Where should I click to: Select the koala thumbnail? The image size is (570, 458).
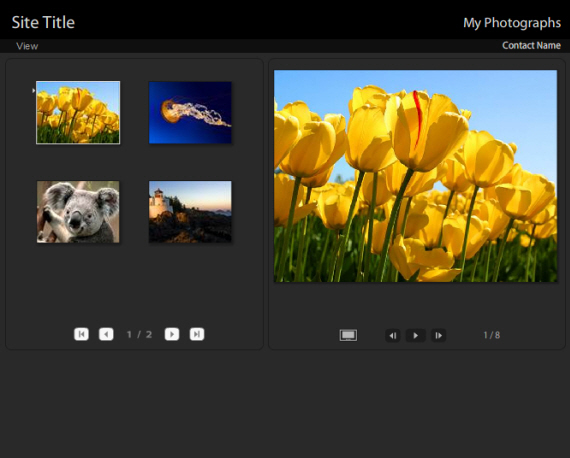78,212
